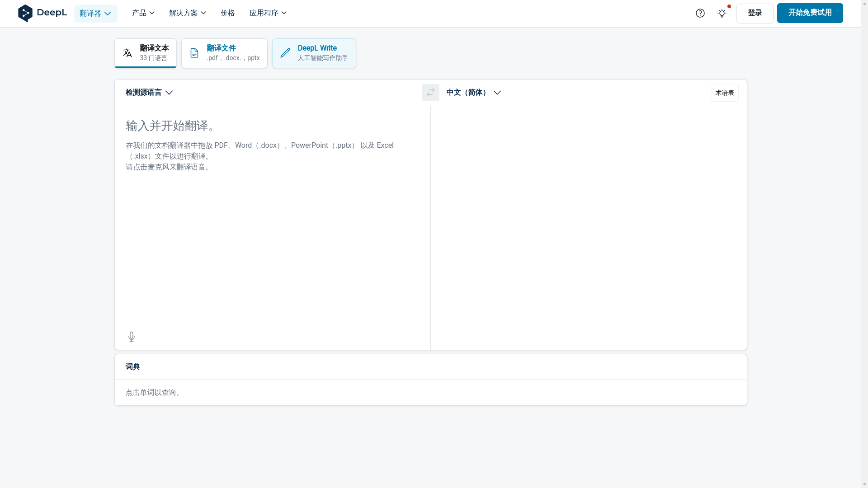Click the document icon on 翻译文件
This screenshot has height=488, width=868.
pos(194,53)
